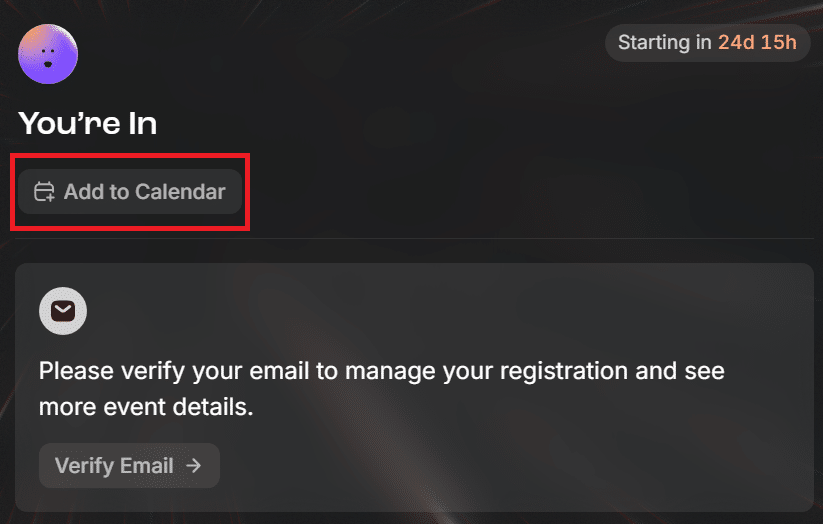This screenshot has width=823, height=524.
Task: Select the round white mail badge
Action: tap(63, 311)
